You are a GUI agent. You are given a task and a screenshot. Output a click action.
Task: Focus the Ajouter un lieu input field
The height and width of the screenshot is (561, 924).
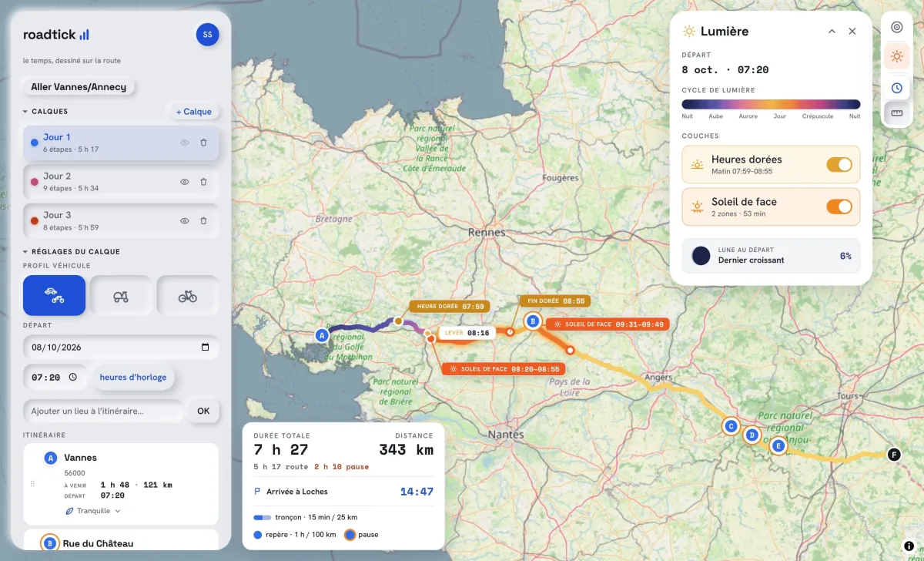coord(103,411)
